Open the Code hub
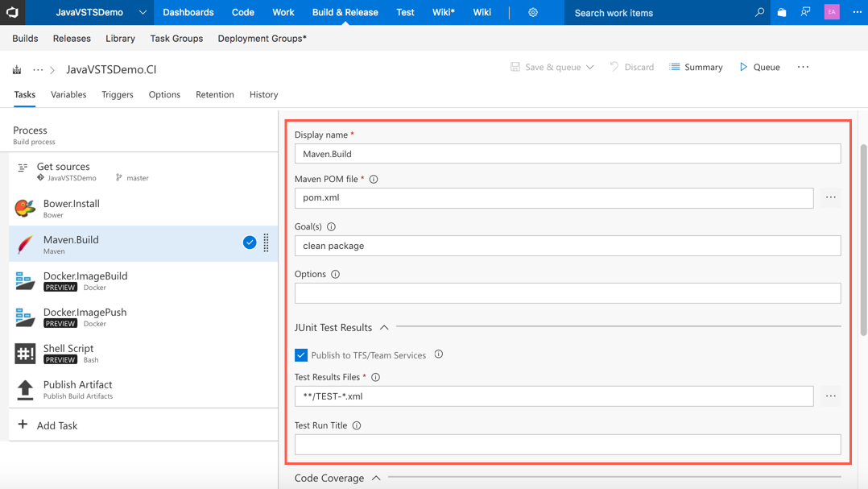The image size is (868, 489). tap(243, 12)
